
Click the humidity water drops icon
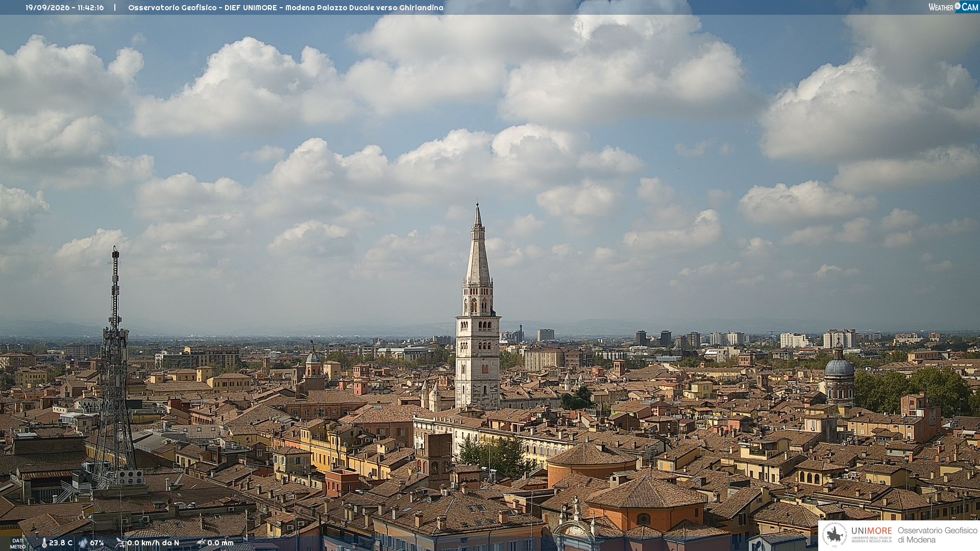click(x=83, y=543)
